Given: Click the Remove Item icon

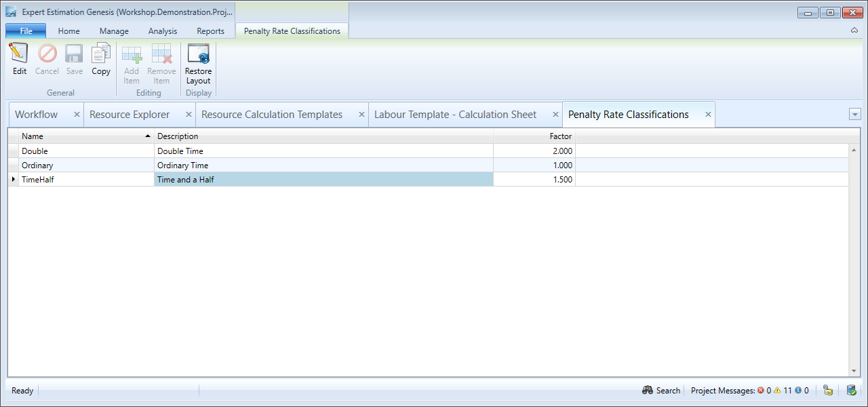Looking at the screenshot, I should tap(161, 54).
